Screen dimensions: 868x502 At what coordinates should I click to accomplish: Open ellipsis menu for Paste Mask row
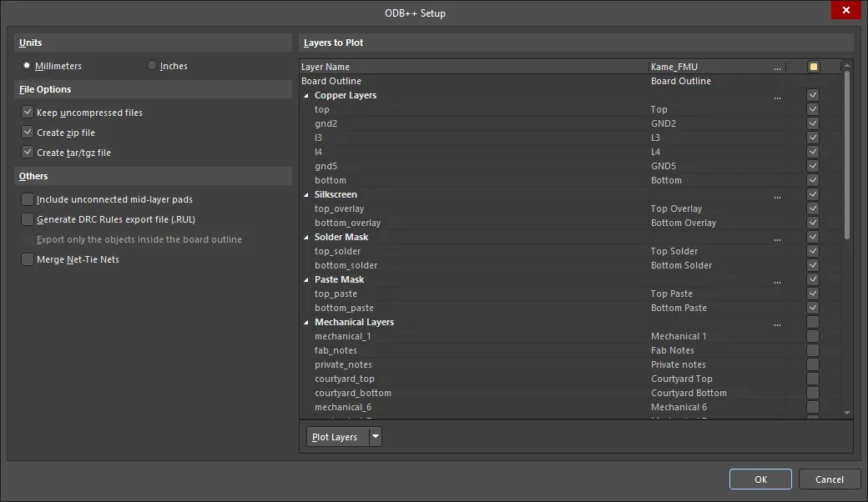click(x=777, y=281)
